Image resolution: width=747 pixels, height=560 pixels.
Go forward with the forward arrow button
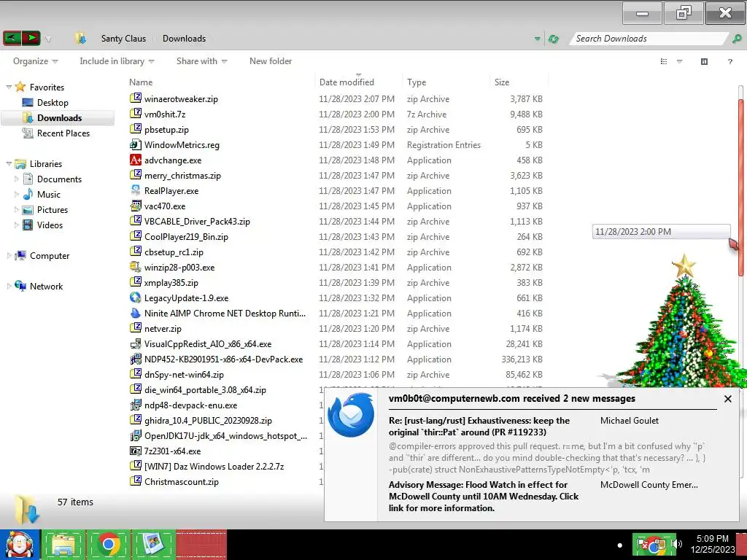(31, 38)
